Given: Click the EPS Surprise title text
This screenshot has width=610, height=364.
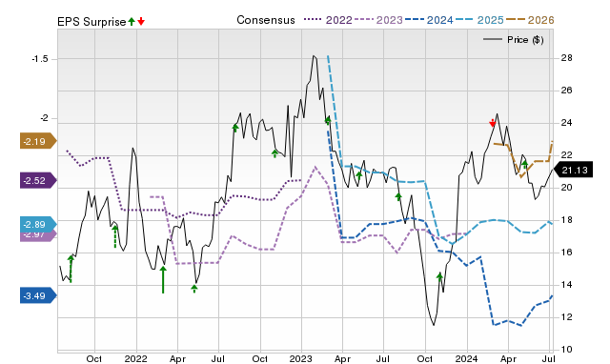Looking at the screenshot, I should 91,22.
